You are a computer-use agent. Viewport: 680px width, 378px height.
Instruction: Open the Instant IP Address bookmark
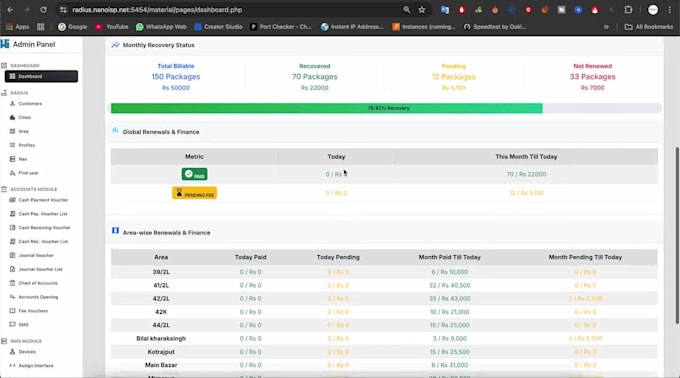tap(352, 27)
